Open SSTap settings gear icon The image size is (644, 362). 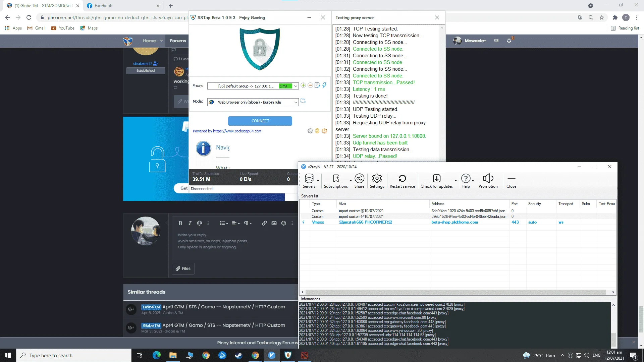(310, 131)
